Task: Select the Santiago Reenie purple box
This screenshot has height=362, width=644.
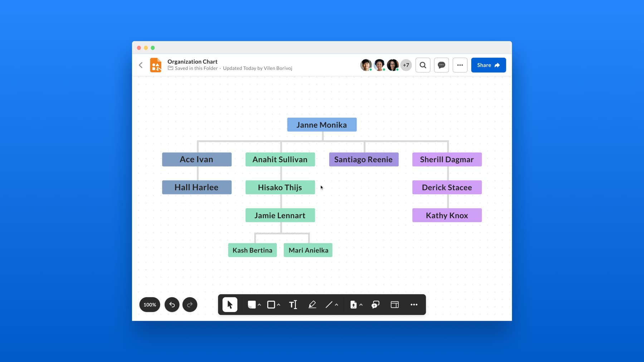Action: 364,159
